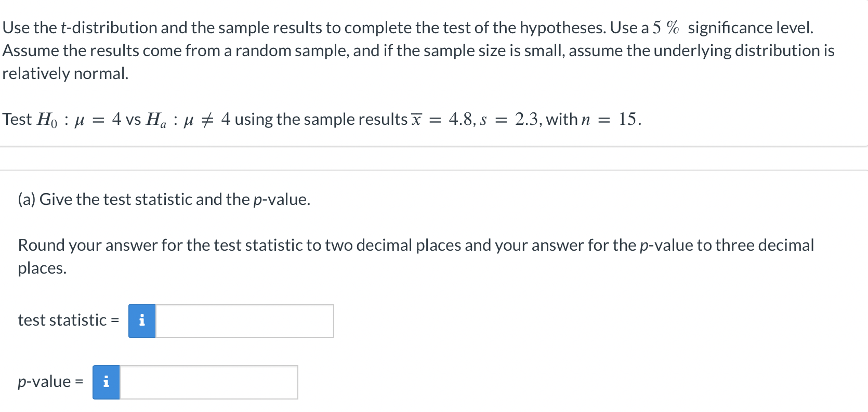The image size is (868, 412).
Task: Place cursor in the p-value answer box
Action: (x=208, y=382)
